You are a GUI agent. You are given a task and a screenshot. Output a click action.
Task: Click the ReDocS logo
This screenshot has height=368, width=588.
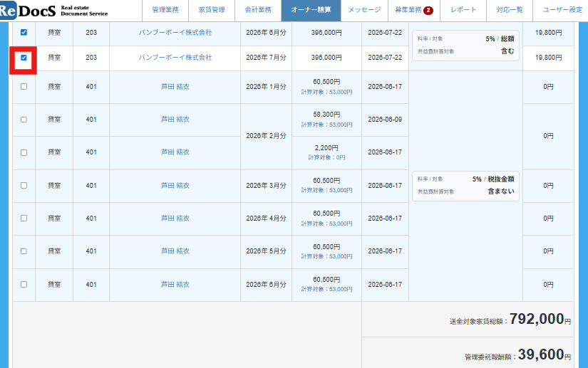click(x=54, y=11)
